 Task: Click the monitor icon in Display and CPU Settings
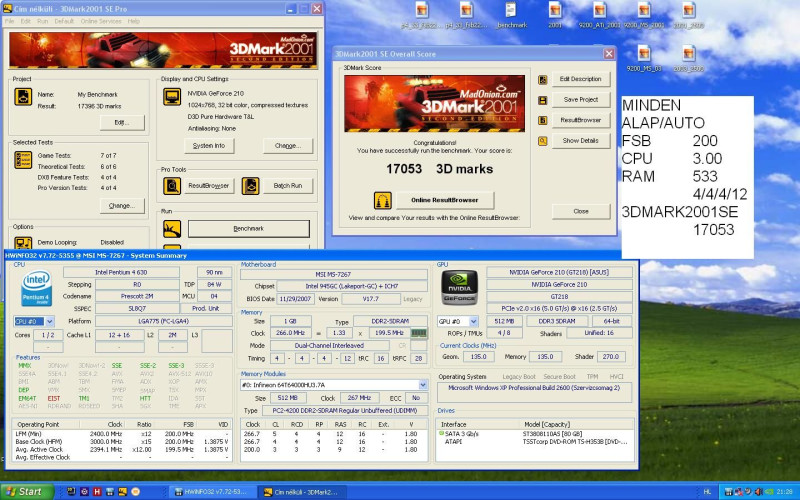point(172,96)
